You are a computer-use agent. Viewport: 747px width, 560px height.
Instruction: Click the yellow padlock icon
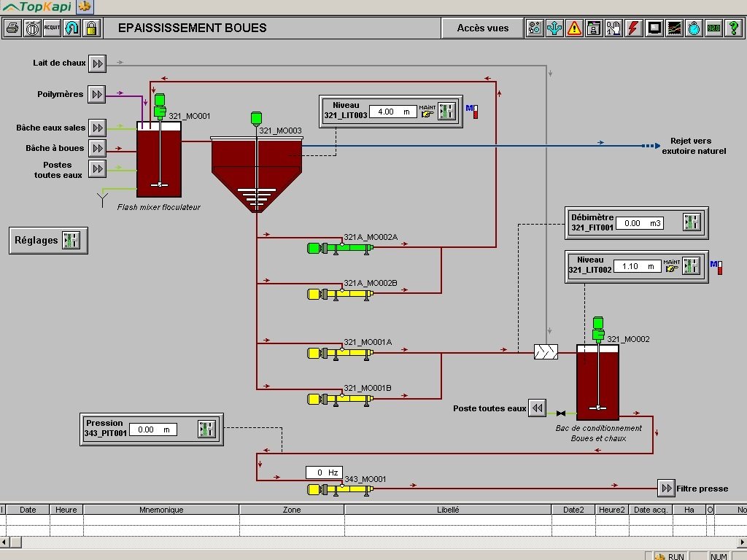(91, 28)
